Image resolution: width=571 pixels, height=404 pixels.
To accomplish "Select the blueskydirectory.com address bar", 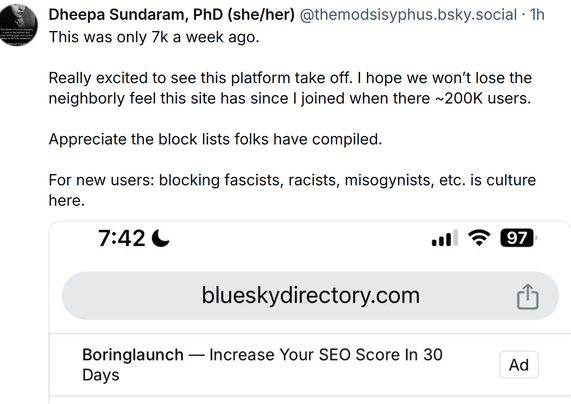I will click(310, 295).
